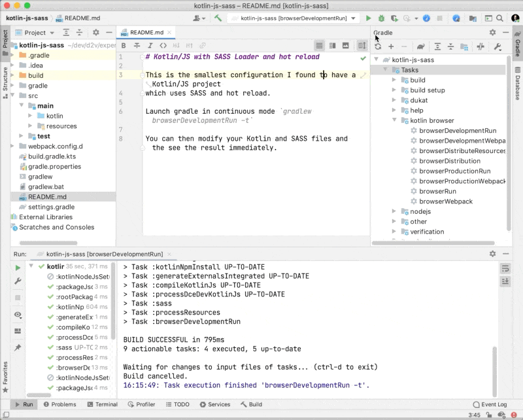The height and width of the screenshot is (420, 523).
Task: Toggle Gradle offline mode
Action: click(481, 46)
